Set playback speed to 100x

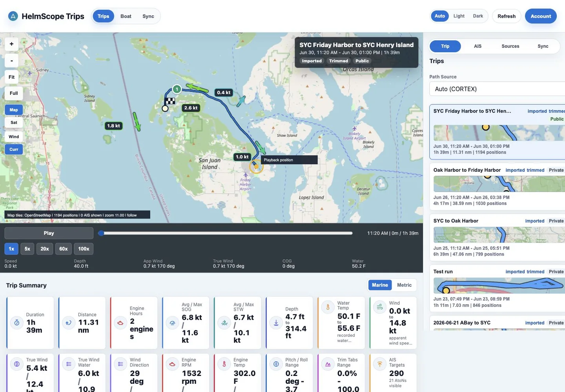tap(84, 249)
